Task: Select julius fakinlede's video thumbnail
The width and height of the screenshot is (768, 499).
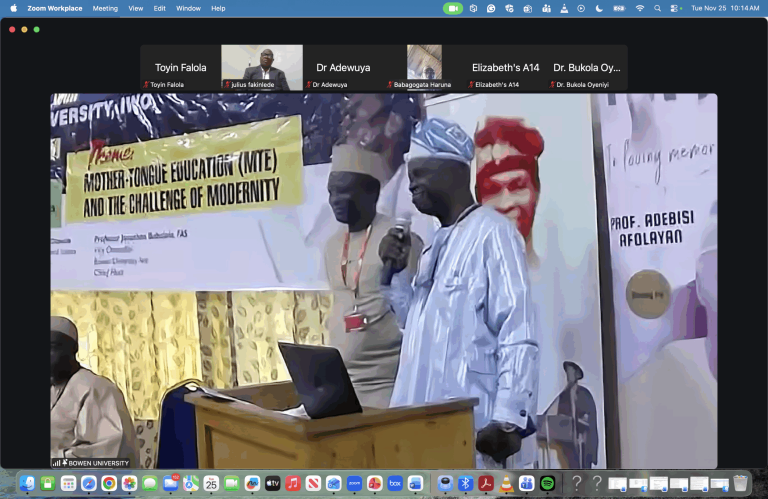Action: 261,66
